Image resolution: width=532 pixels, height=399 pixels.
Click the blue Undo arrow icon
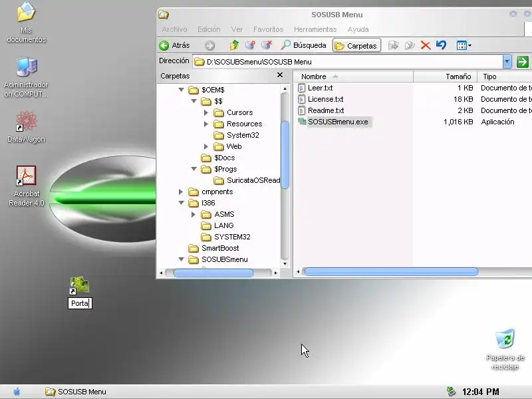coord(441,45)
